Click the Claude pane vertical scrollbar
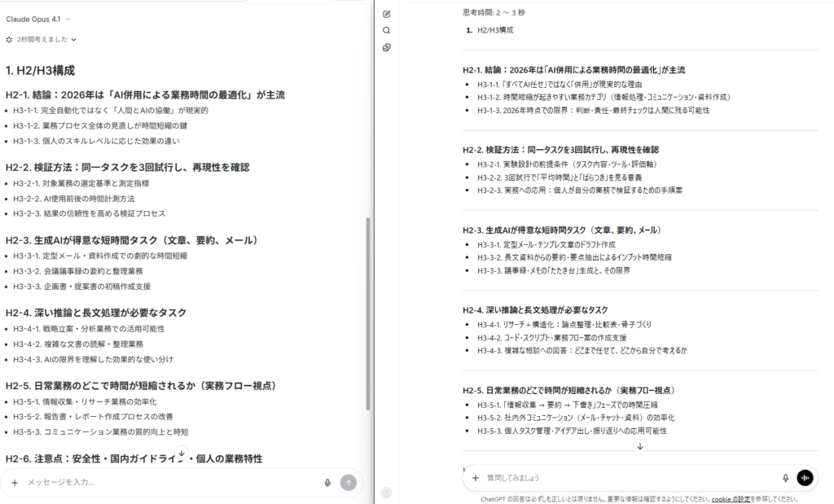Image resolution: width=834 pixels, height=504 pixels. [x=367, y=309]
